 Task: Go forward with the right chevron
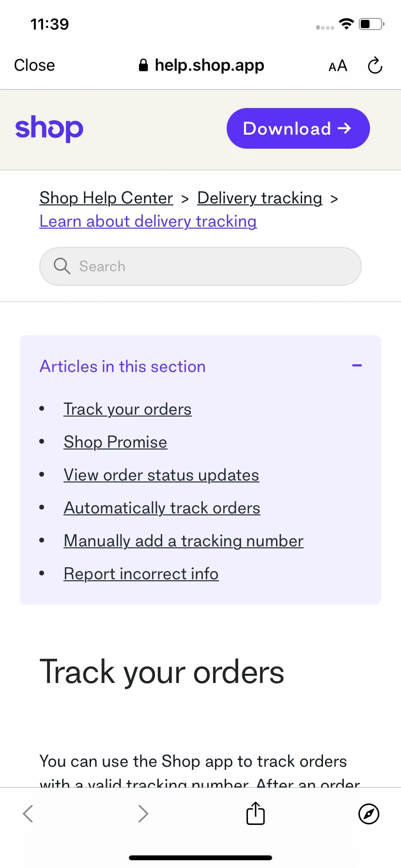143,814
